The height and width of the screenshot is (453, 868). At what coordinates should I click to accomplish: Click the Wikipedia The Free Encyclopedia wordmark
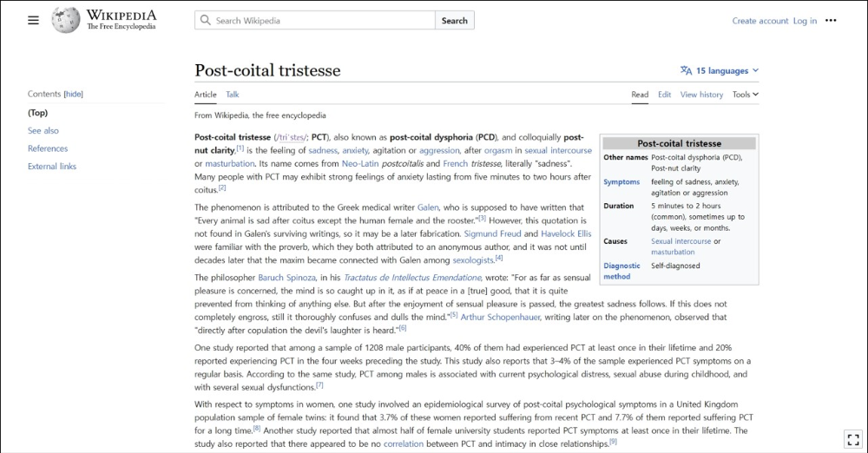point(122,19)
